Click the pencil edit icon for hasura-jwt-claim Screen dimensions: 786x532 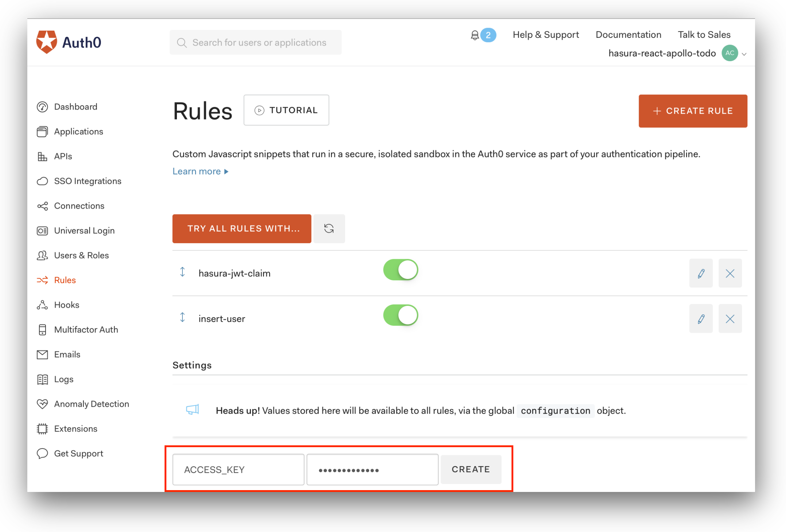pyautogui.click(x=700, y=273)
